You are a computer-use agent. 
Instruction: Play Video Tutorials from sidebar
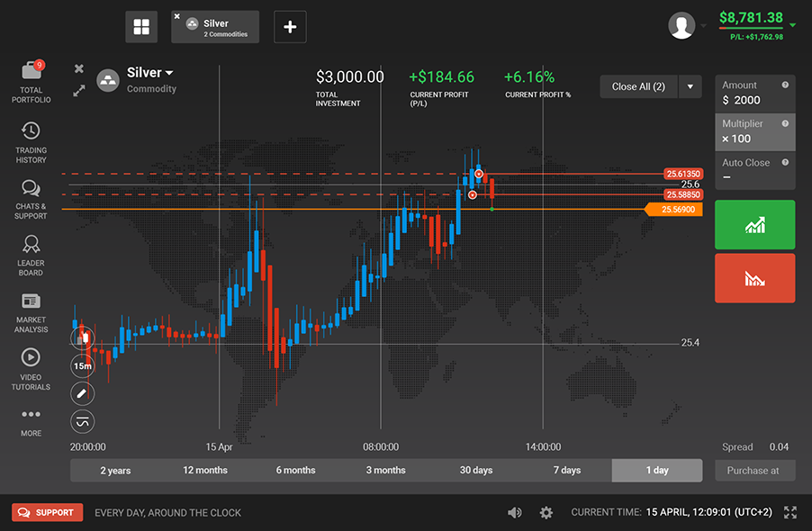[31, 357]
